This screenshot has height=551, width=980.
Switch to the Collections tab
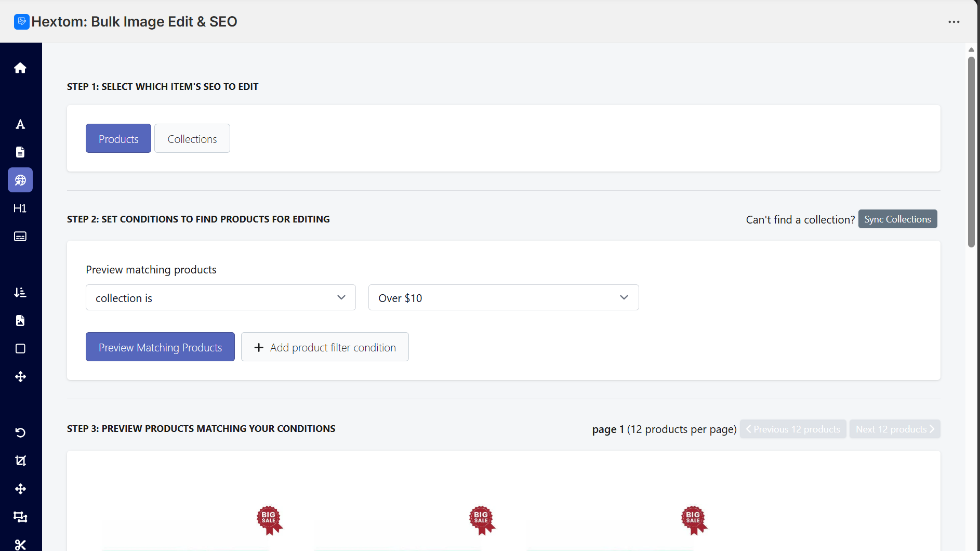point(192,138)
